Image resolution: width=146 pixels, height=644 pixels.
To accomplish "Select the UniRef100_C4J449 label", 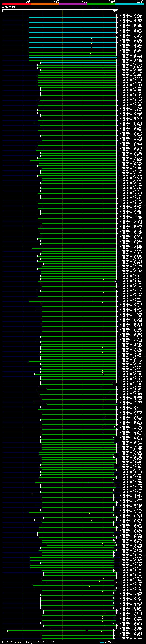I will tap(131, 77).
